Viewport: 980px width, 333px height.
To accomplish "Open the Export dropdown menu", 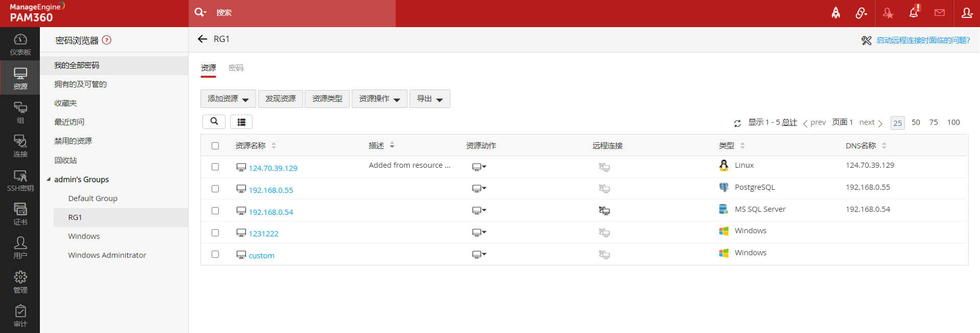I will coord(429,99).
